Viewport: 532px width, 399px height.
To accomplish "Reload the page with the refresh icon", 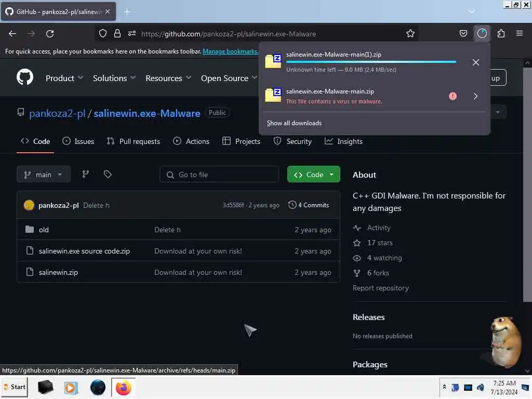I will point(50,34).
